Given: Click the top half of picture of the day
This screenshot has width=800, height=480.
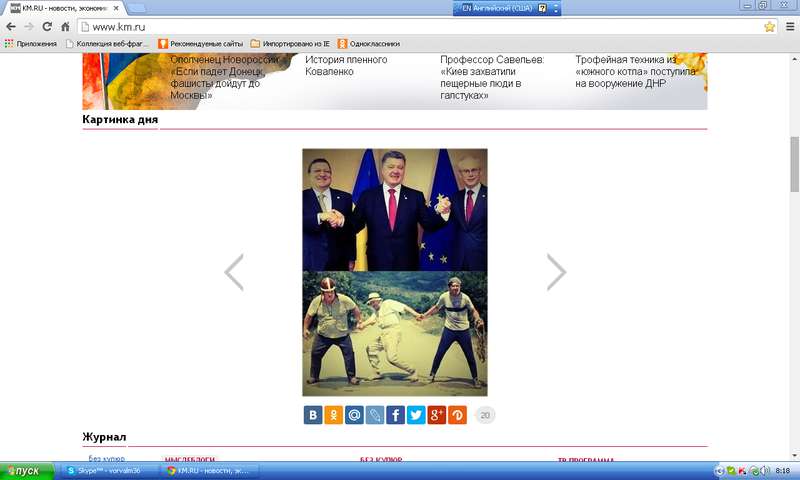Looking at the screenshot, I should [395, 210].
